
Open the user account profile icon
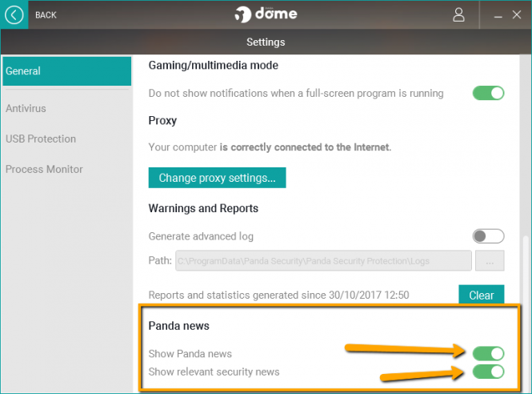tap(458, 15)
